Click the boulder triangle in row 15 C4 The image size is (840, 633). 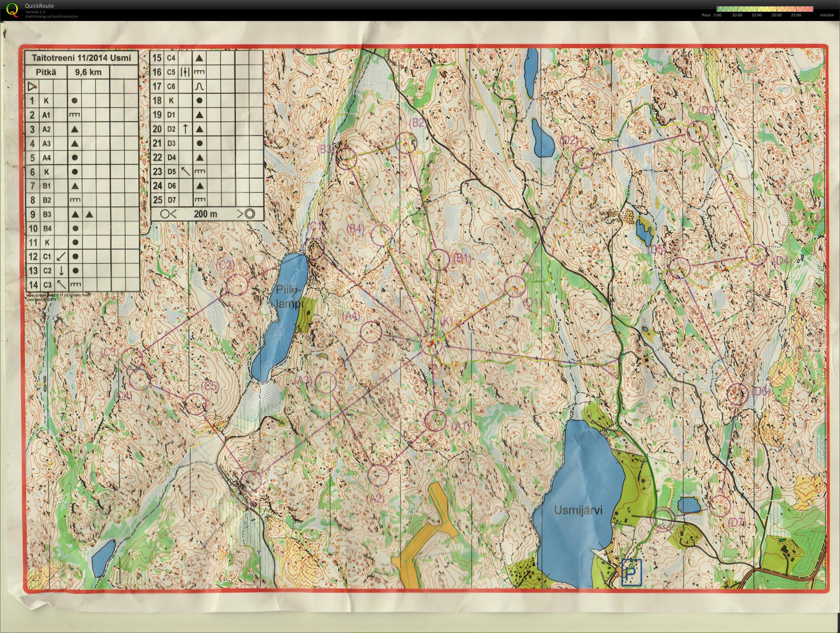click(199, 58)
